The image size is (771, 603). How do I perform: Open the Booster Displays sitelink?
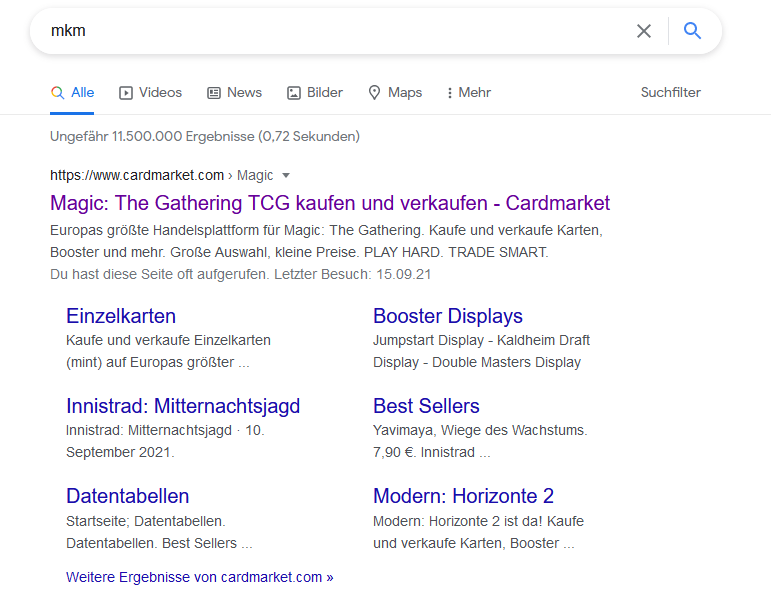(x=448, y=316)
